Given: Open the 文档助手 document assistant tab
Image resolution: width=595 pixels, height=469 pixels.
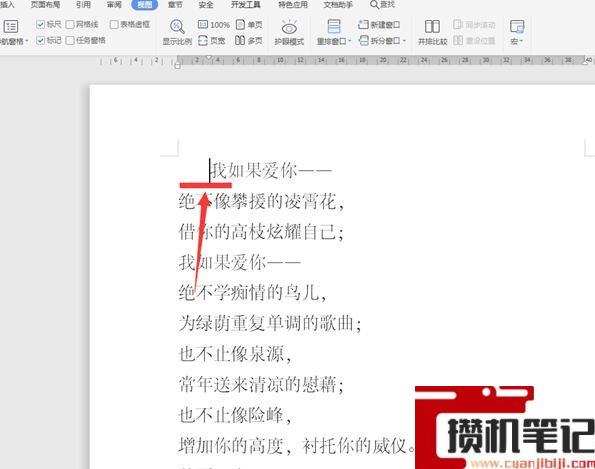Looking at the screenshot, I should pyautogui.click(x=338, y=5).
